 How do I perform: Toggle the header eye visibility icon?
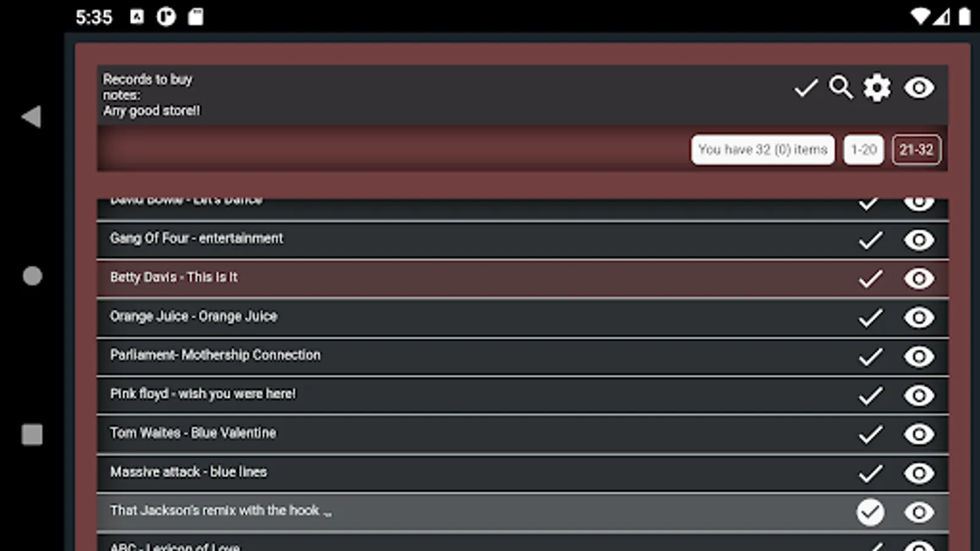pyautogui.click(x=919, y=88)
